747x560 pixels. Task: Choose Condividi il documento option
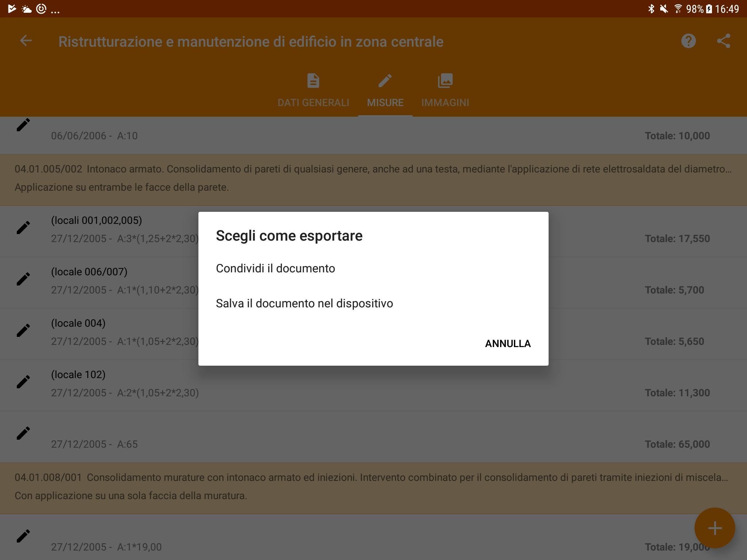point(275,268)
